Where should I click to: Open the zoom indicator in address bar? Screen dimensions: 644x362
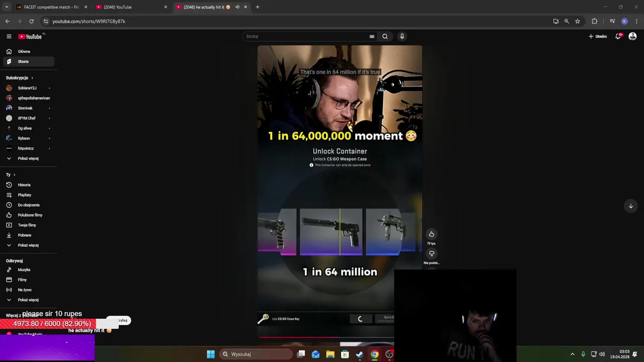coord(567,21)
